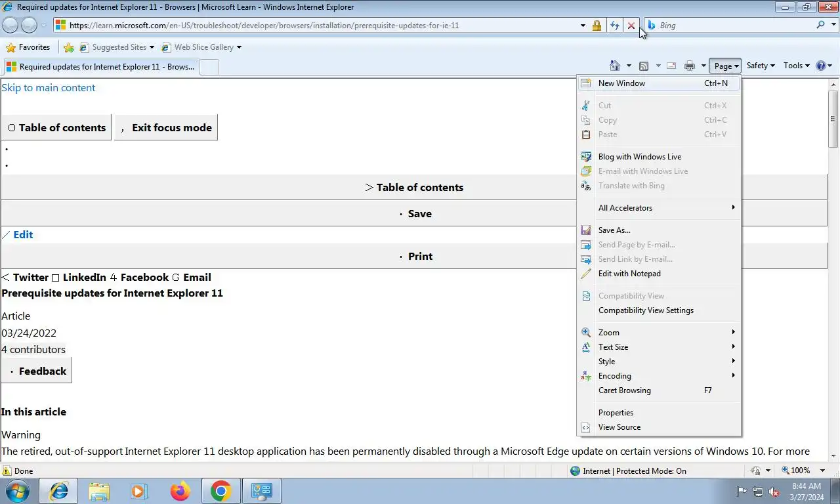Choose Save As... from Page menu
840x504 pixels.
point(659,230)
